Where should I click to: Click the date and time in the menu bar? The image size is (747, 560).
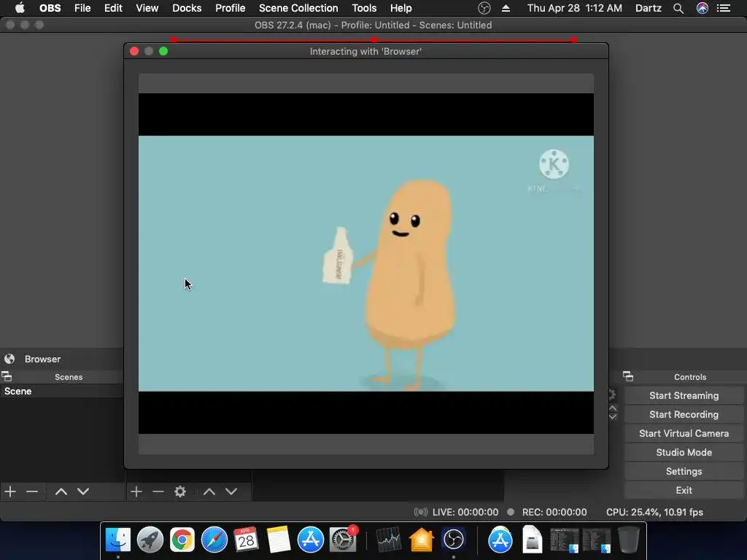point(574,8)
